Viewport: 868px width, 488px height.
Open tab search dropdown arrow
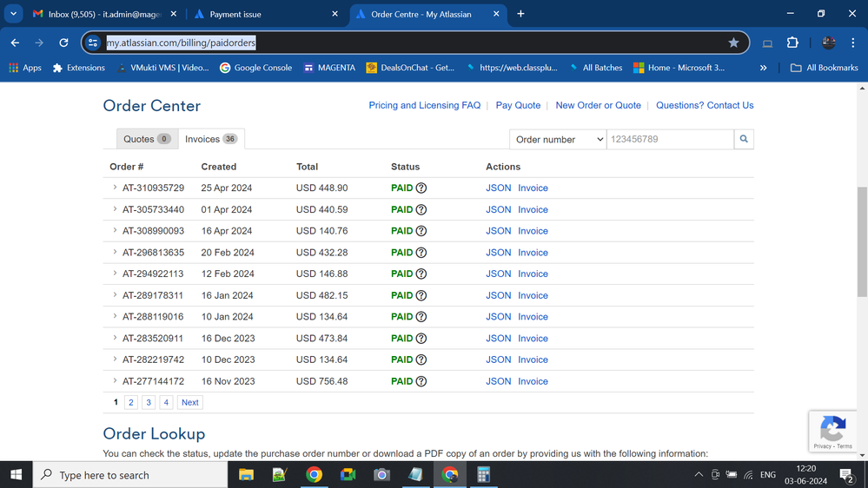[13, 14]
